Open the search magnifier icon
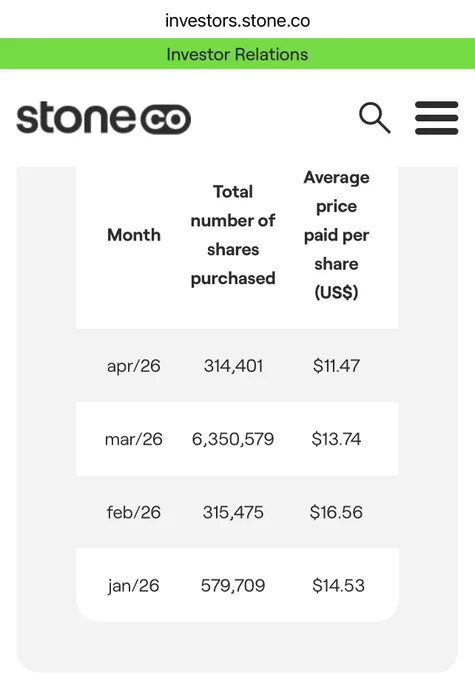This screenshot has width=475, height=680. [375, 118]
